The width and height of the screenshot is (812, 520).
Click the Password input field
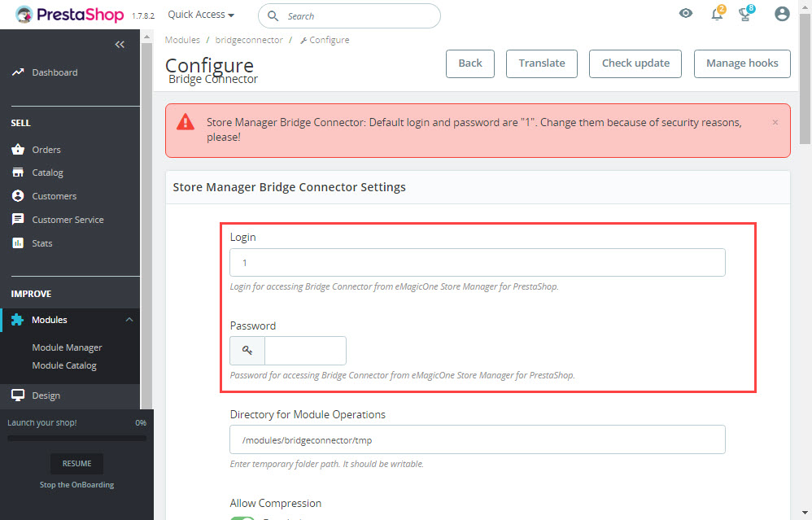pyautogui.click(x=306, y=351)
